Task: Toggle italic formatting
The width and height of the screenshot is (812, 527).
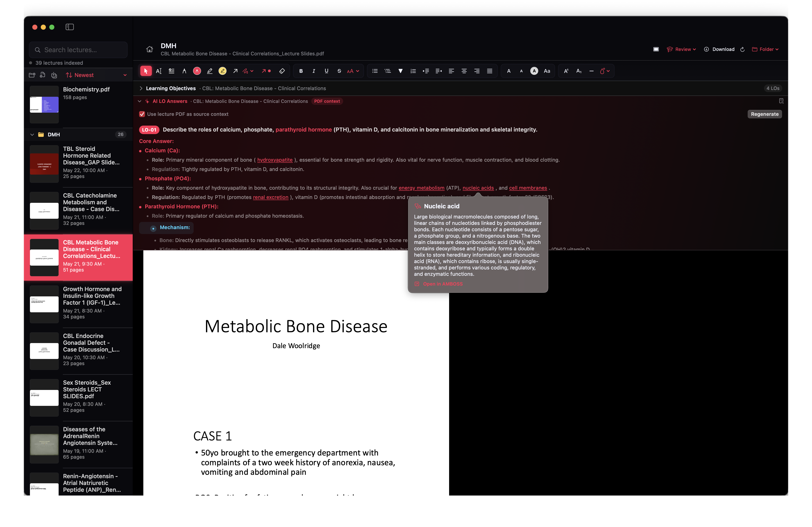Action: [x=314, y=71]
